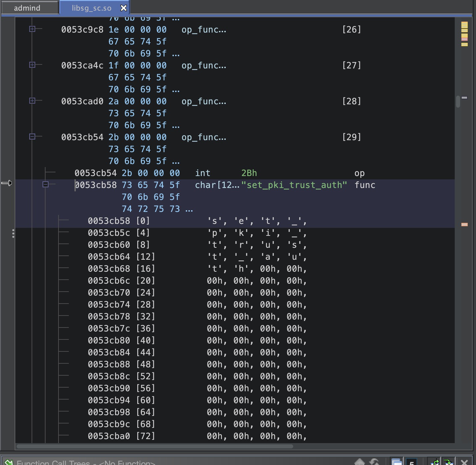Close the libsg_sc.so tab
Screen dimensions: 476x465
(123, 8)
